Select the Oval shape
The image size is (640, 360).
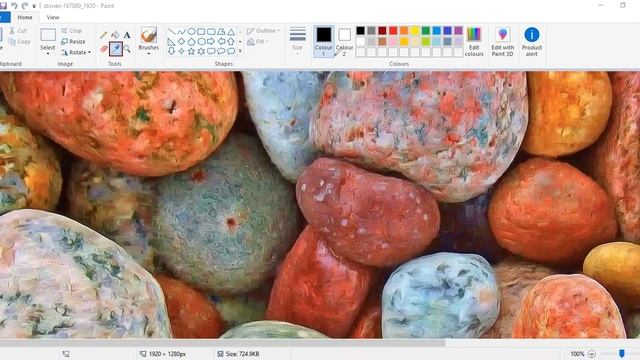[191, 32]
